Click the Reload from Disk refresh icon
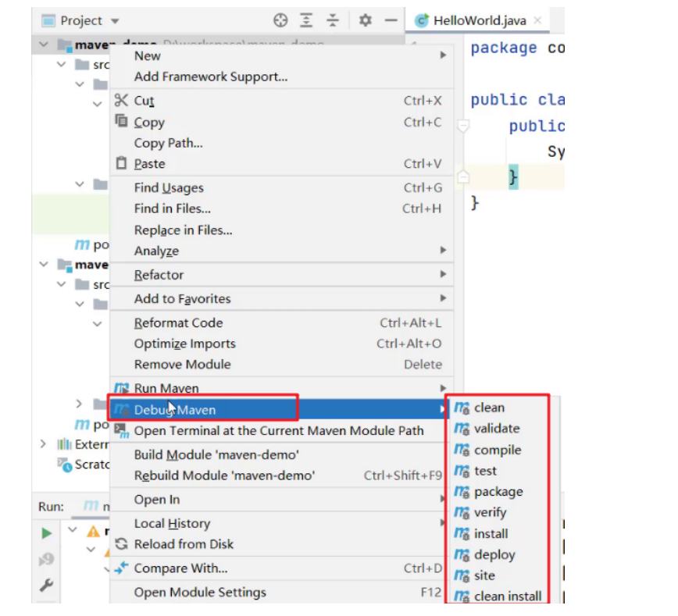 (x=122, y=544)
